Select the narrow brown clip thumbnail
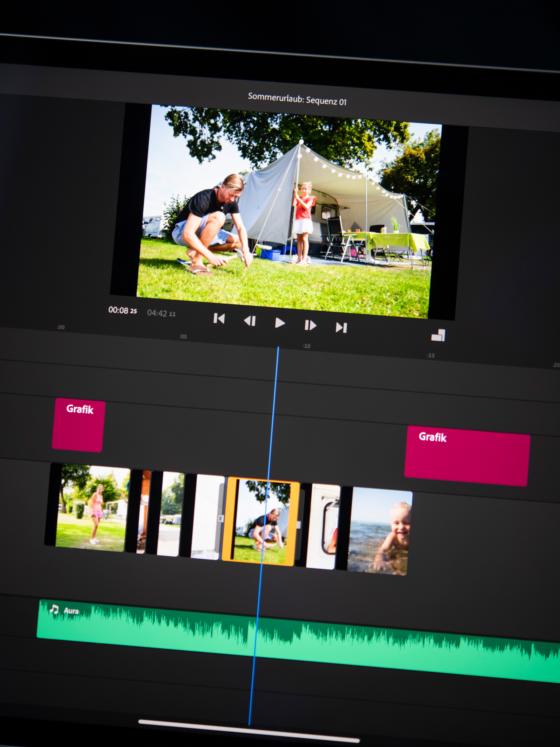Screen dimensions: 560x747 (x=138, y=511)
